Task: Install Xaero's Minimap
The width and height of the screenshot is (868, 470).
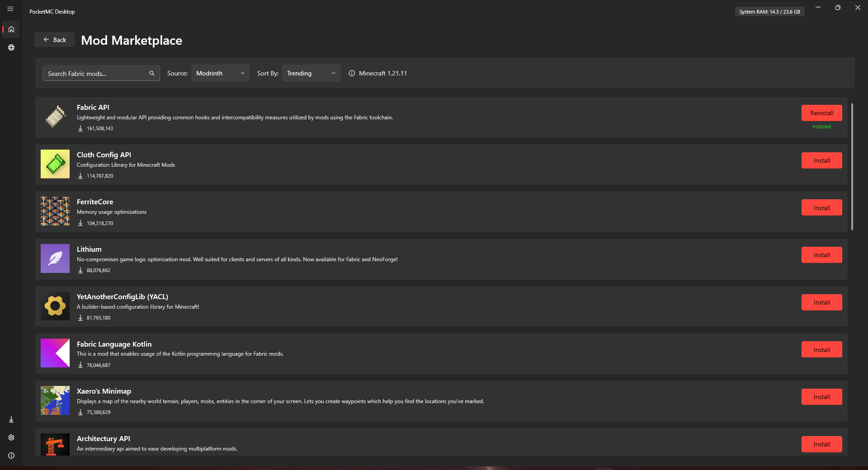Action: 821,397
